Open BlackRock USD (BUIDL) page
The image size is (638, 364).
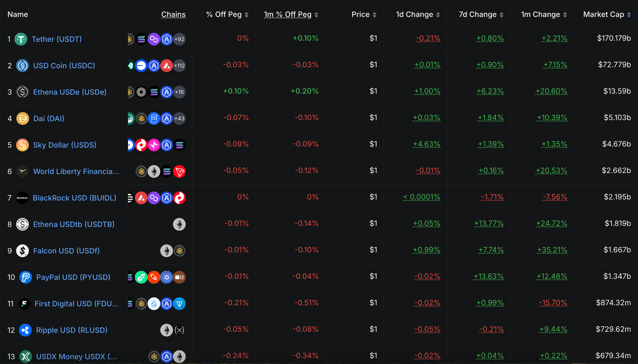pos(74,198)
